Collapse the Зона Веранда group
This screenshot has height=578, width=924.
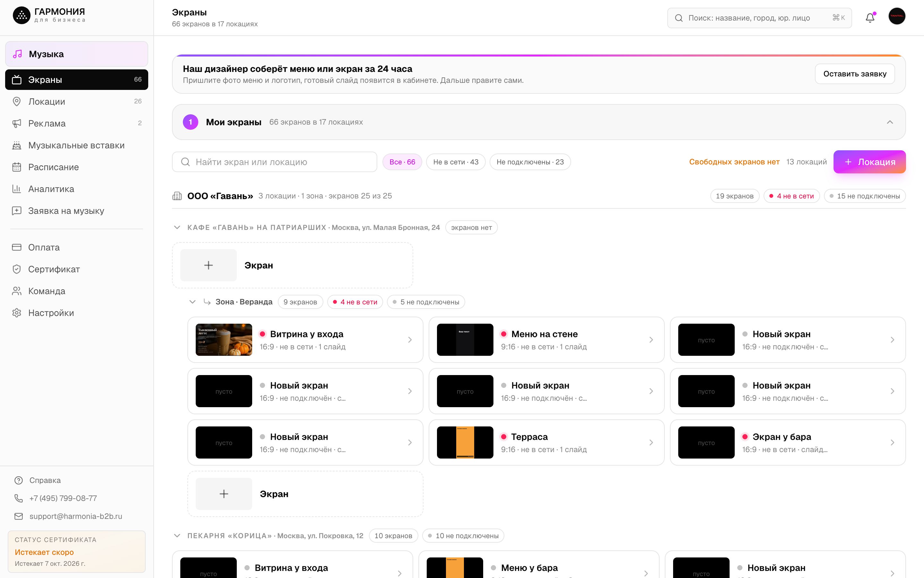pos(193,302)
